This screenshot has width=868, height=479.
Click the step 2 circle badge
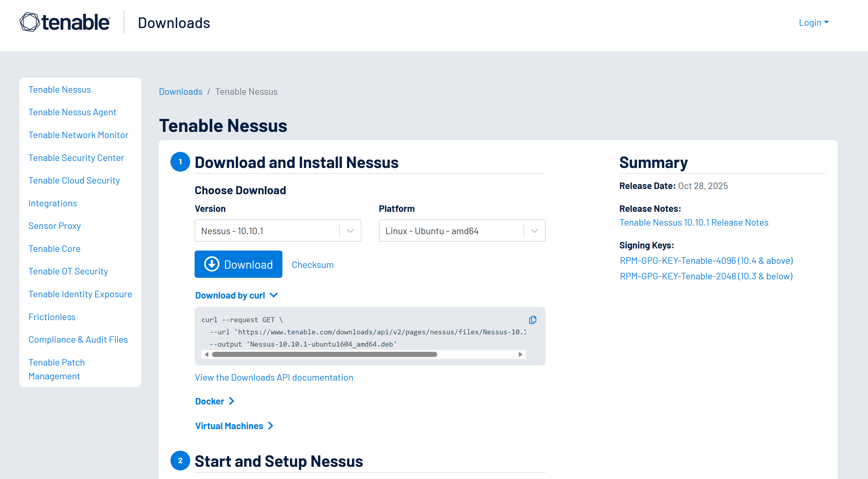coord(180,461)
